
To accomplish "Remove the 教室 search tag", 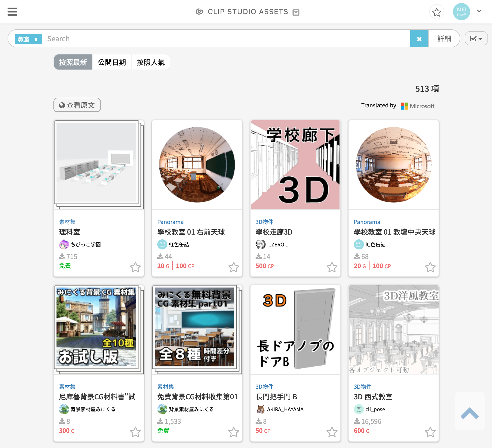I will click(x=36, y=39).
